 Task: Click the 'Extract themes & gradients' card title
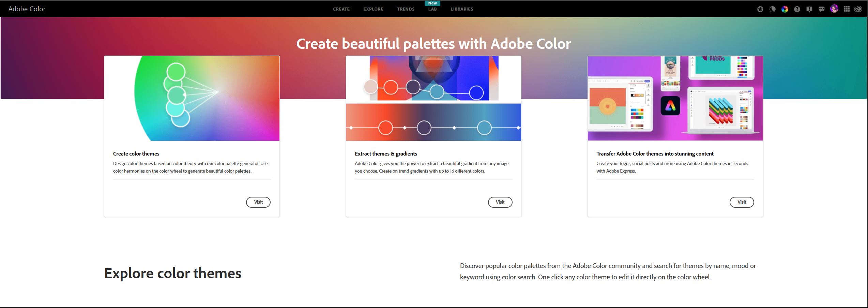pos(386,154)
